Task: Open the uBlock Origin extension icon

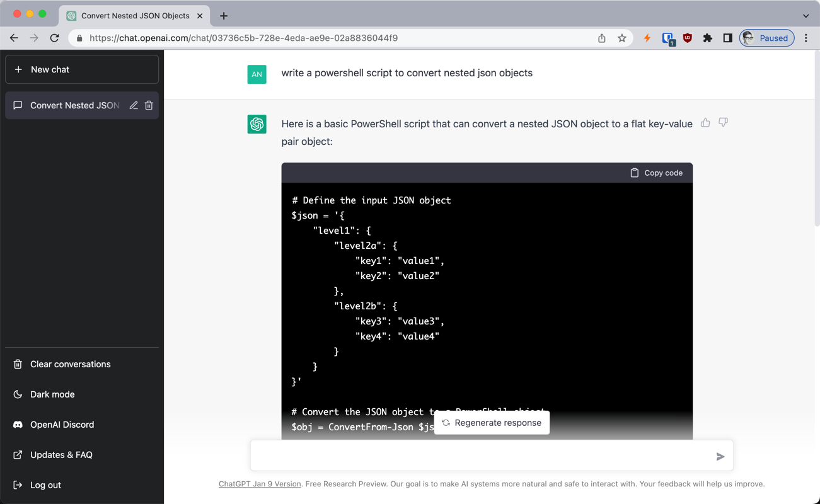Action: click(x=687, y=38)
